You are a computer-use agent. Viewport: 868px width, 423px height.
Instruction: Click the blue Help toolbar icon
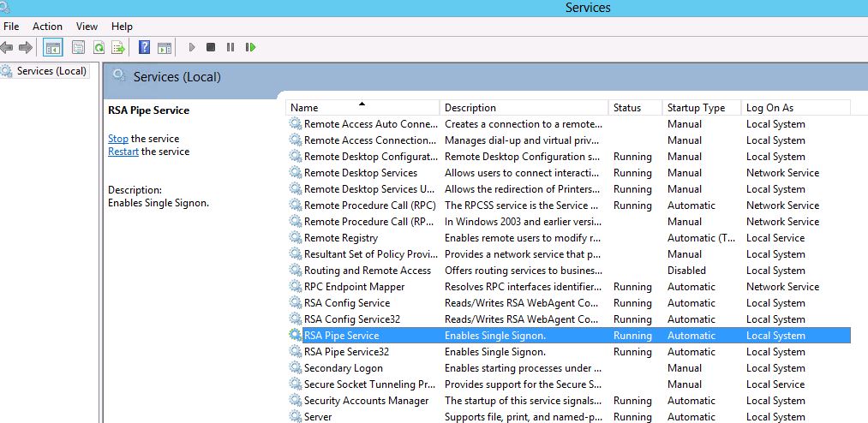(144, 48)
